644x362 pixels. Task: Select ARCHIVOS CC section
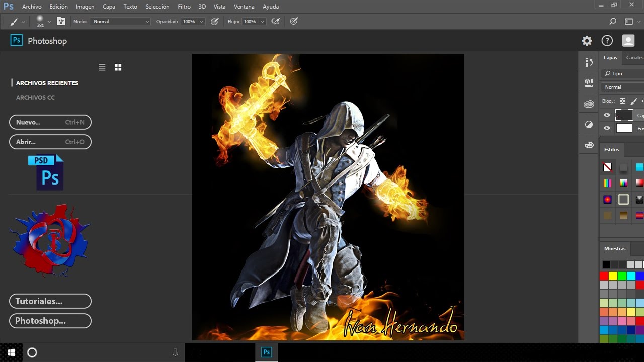coord(35,98)
